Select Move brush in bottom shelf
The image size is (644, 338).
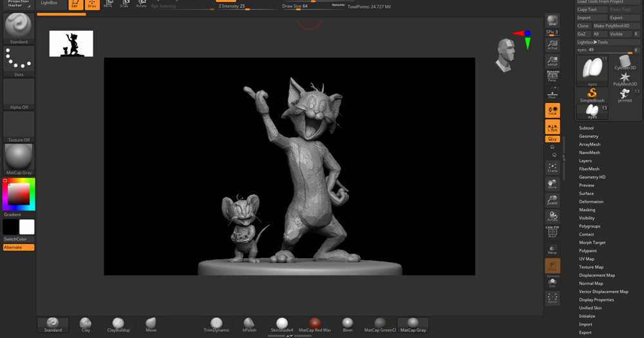151,325
